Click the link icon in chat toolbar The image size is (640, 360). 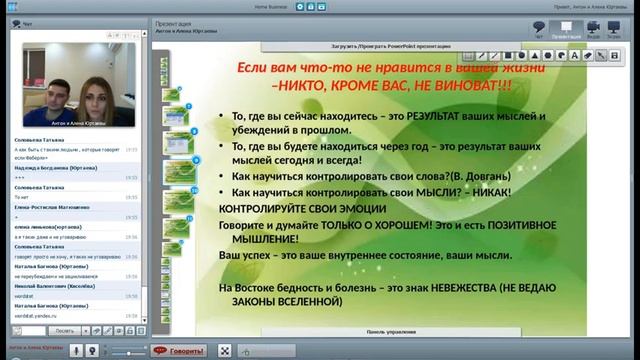click(x=97, y=331)
